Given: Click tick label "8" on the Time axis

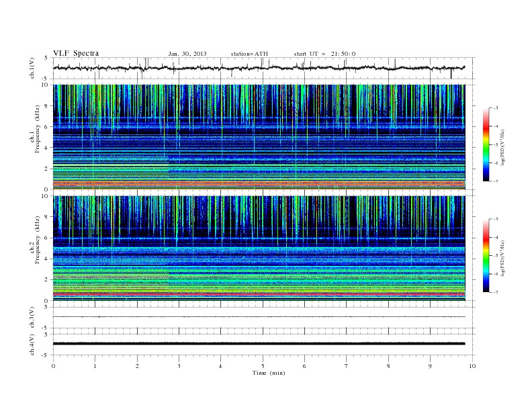Looking at the screenshot, I should tap(388, 366).
